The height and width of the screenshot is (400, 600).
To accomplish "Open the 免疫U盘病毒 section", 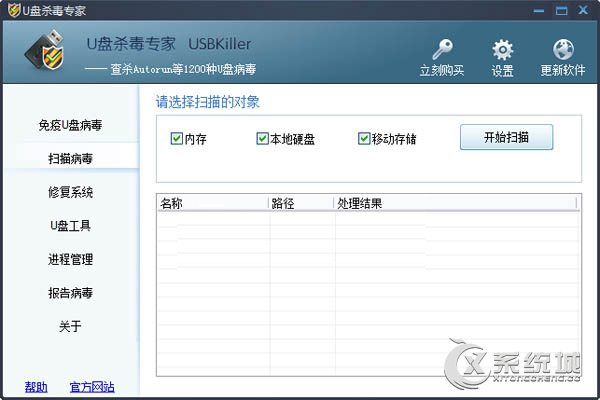I will coord(70,125).
